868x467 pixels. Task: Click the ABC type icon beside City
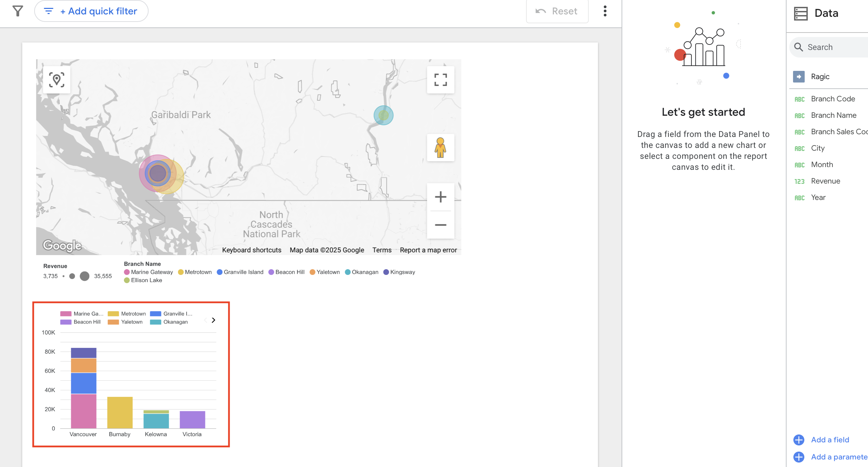pos(799,149)
